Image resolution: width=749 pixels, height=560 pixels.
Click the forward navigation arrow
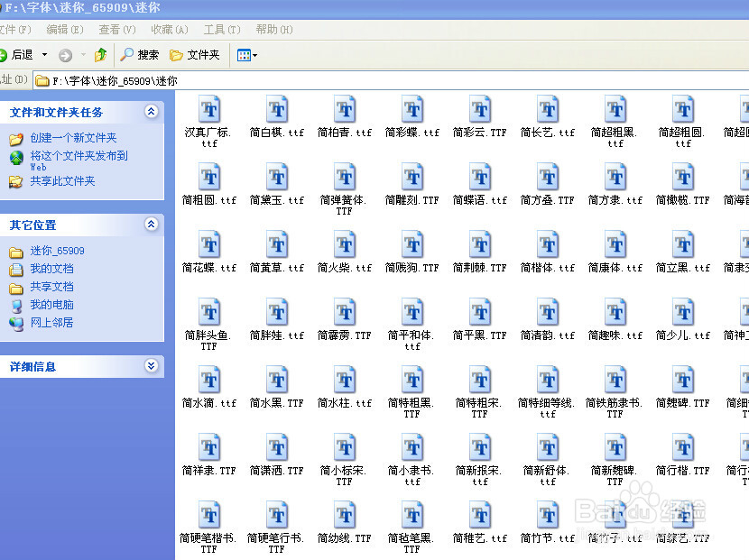click(x=66, y=56)
